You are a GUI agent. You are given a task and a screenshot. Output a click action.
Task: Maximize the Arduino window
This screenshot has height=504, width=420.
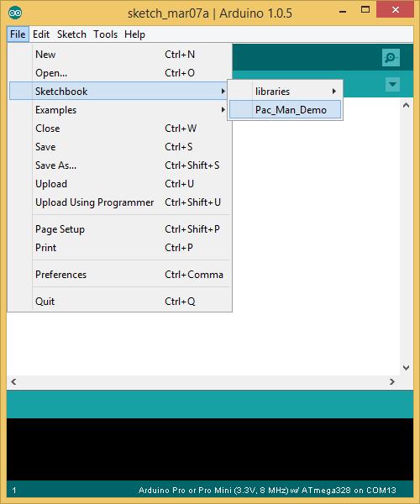pyautogui.click(x=365, y=9)
